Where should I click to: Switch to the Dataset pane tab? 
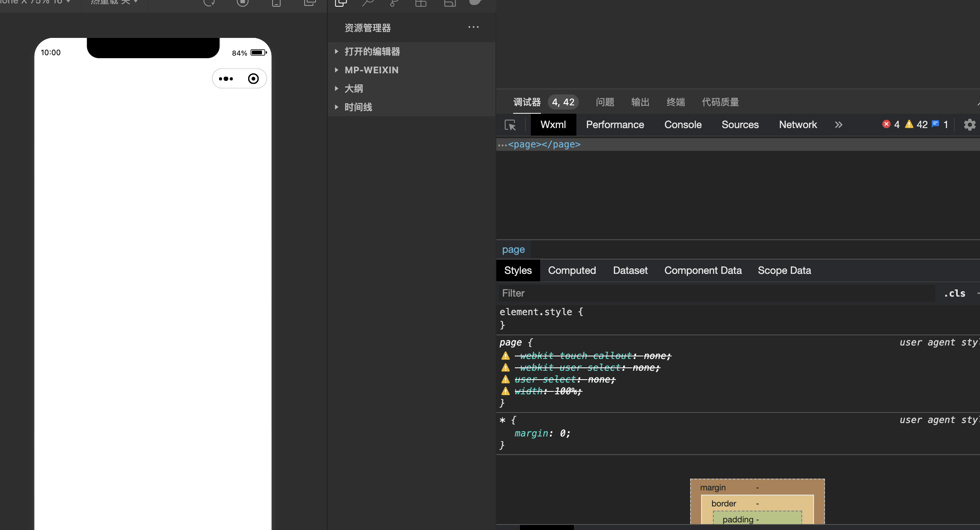pyautogui.click(x=630, y=270)
